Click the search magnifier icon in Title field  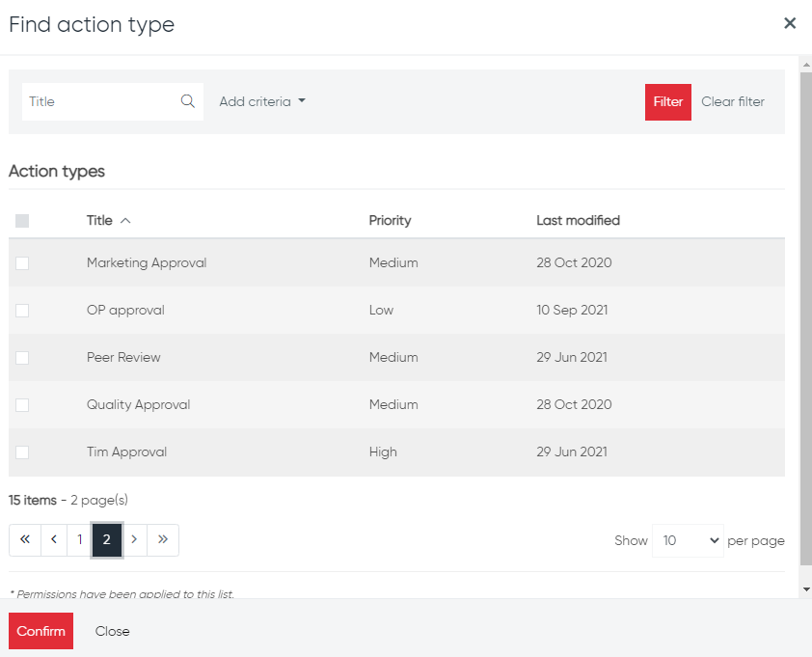pyautogui.click(x=187, y=101)
